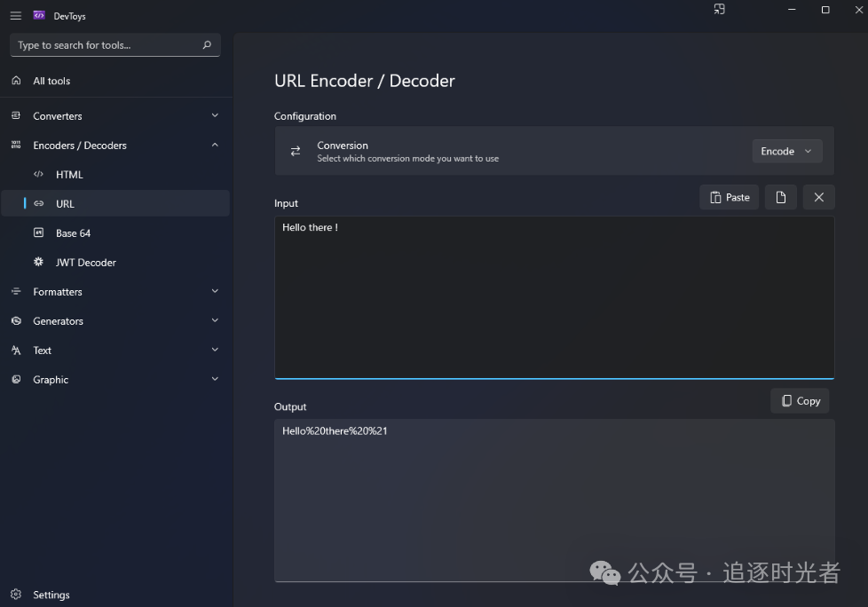Click the Graphic category icon
Screen dimensions: 868x607
click(x=16, y=380)
